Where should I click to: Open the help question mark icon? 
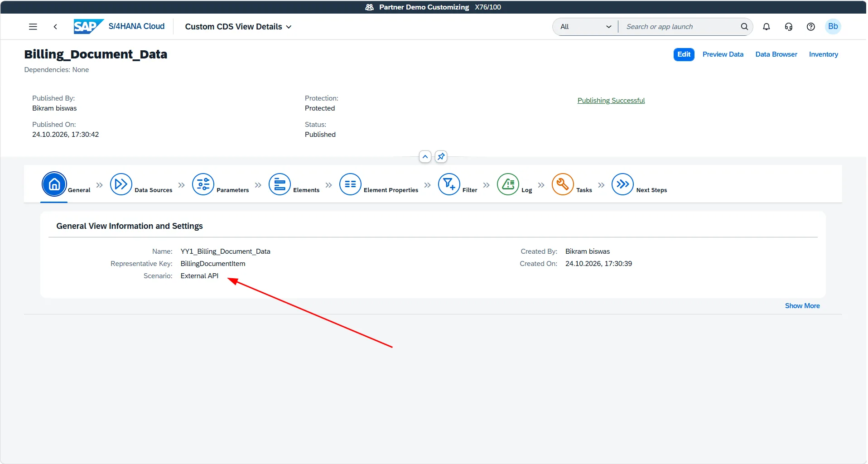click(x=810, y=27)
